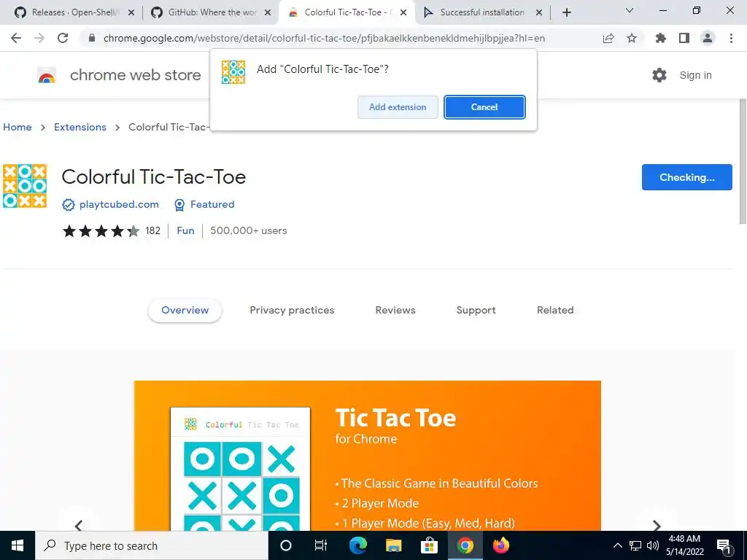Show the next screenshot with right arrow
747x560 pixels.
[657, 526]
